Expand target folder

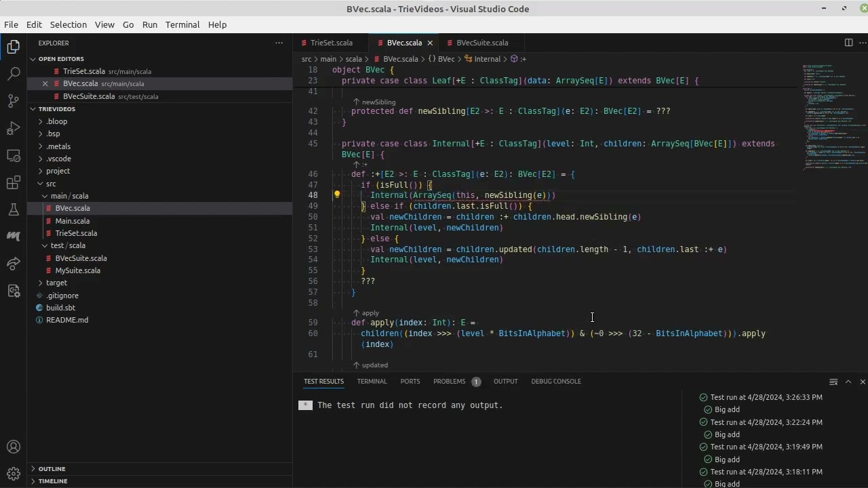click(x=56, y=283)
